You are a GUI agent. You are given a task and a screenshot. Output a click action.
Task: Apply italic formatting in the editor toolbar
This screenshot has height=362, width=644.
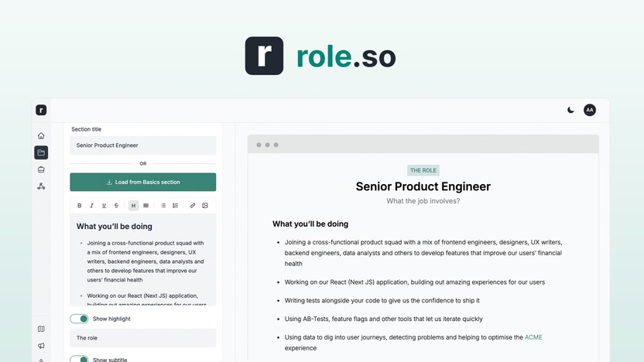[91, 206]
